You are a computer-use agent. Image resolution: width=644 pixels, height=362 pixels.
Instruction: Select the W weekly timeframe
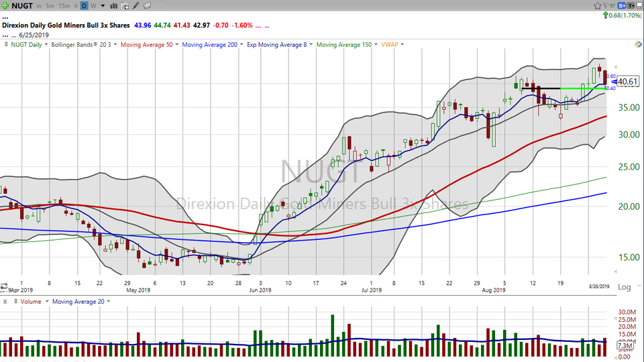93,5
